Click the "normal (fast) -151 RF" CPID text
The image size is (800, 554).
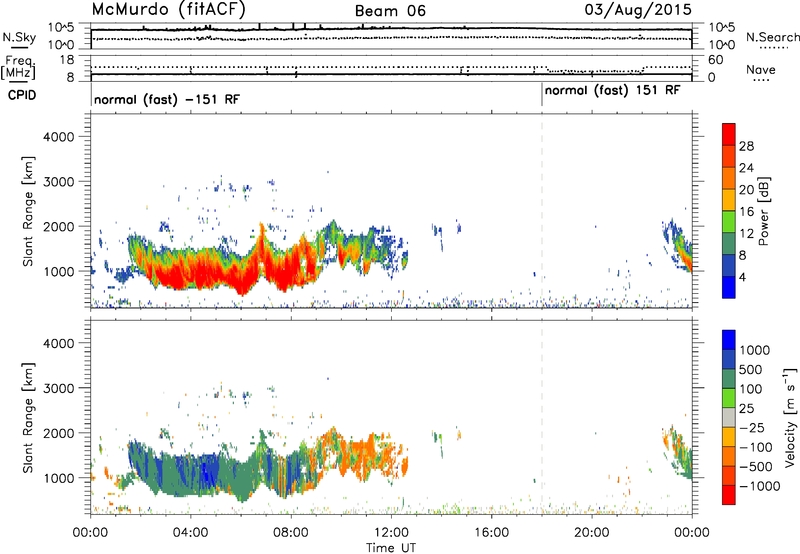click(166, 99)
